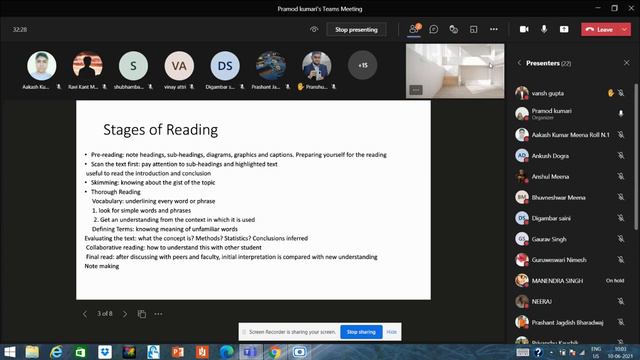Open the Windows Start menu
This screenshot has width=640, height=360.
(x=10, y=352)
